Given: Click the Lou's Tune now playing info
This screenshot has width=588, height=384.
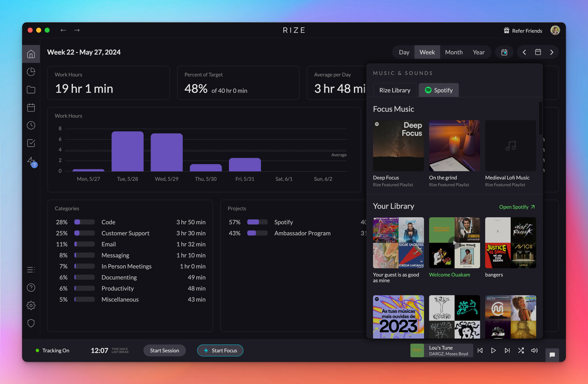Looking at the screenshot, I should tap(441, 350).
